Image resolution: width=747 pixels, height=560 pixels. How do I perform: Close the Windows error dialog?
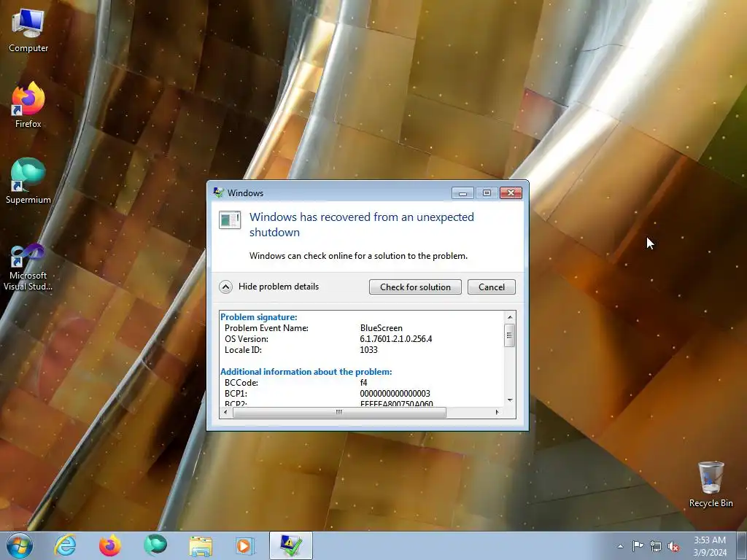[x=511, y=192]
